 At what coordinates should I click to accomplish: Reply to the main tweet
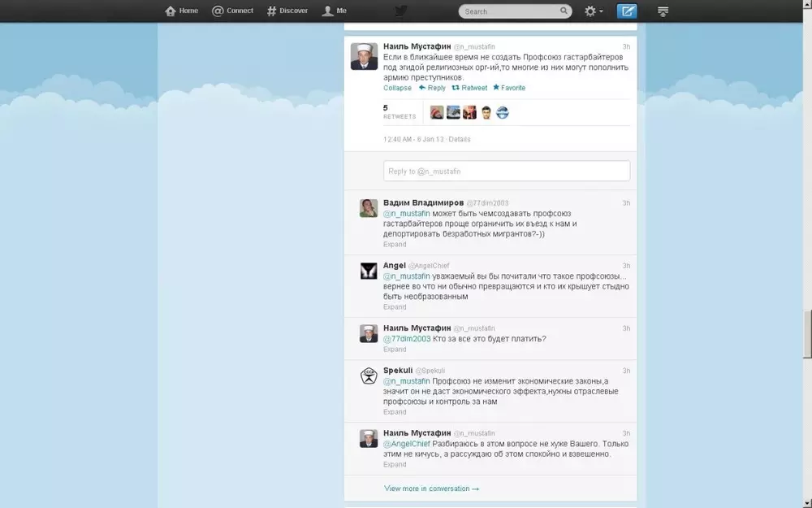(x=432, y=88)
